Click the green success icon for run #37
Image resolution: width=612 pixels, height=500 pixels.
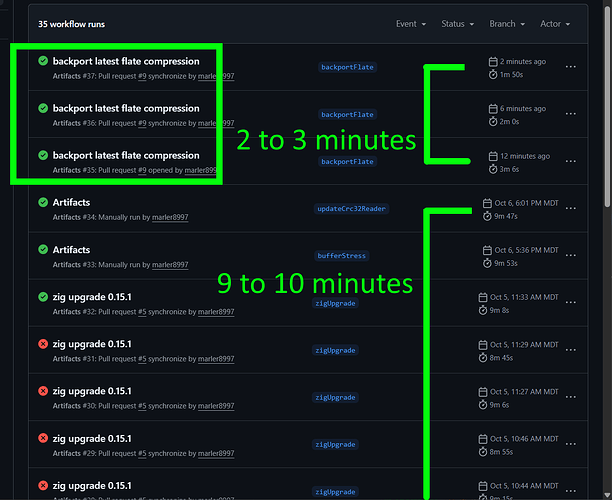[43, 61]
